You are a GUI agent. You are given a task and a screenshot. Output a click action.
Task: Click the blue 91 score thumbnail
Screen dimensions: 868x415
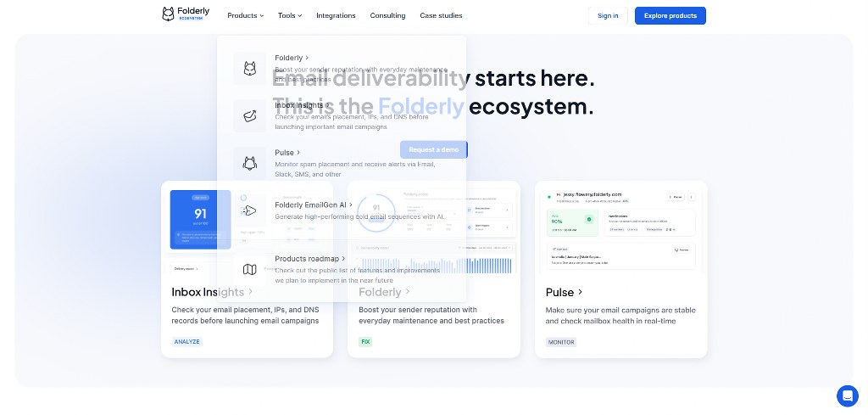click(200, 220)
